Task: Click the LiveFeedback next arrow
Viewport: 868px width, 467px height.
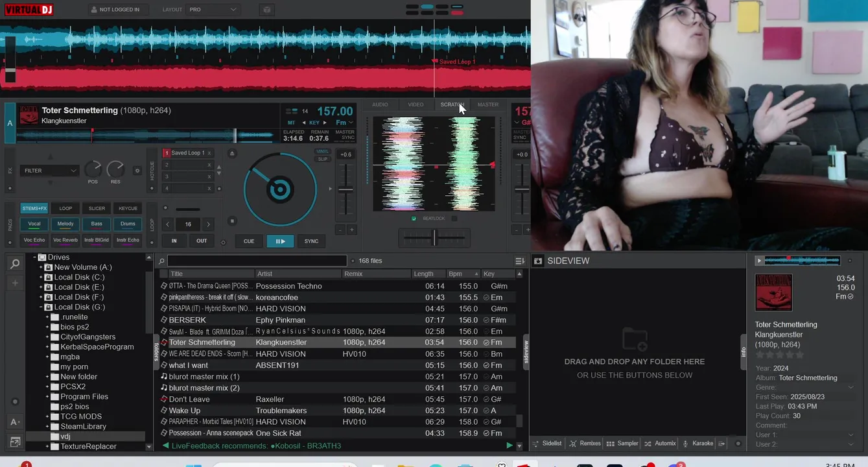Action: (x=510, y=446)
